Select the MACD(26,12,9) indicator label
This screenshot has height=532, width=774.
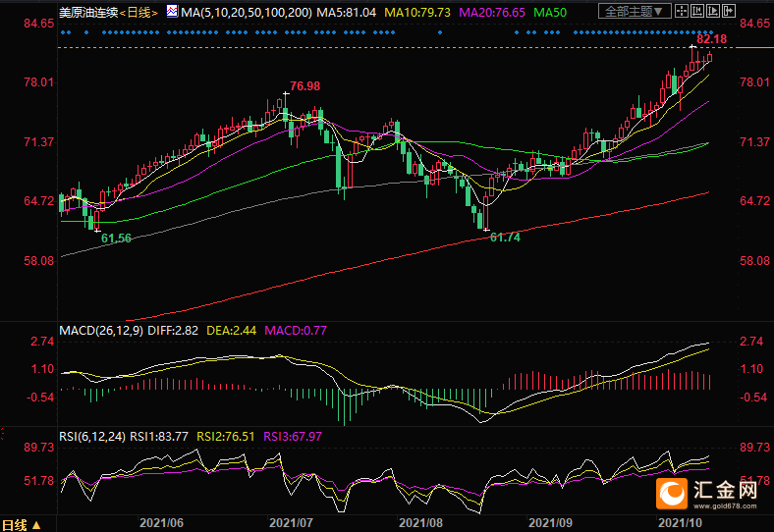101,330
